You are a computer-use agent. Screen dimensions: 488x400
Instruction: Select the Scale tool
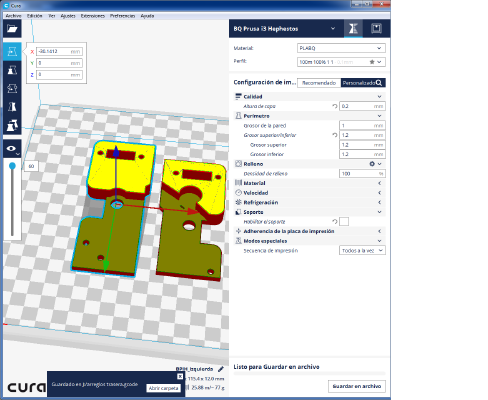(x=12, y=70)
